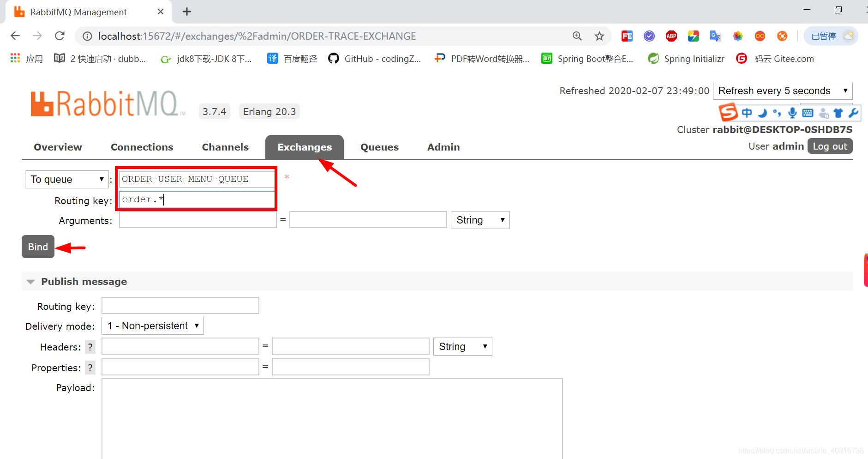The height and width of the screenshot is (459, 868).
Task: Open the Gitee.com bookmark
Action: [x=775, y=59]
